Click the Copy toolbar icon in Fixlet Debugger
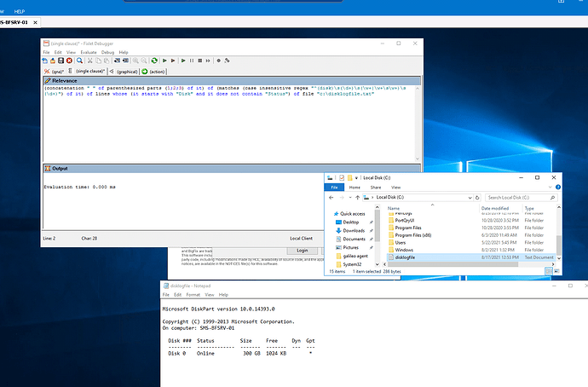 [98, 61]
